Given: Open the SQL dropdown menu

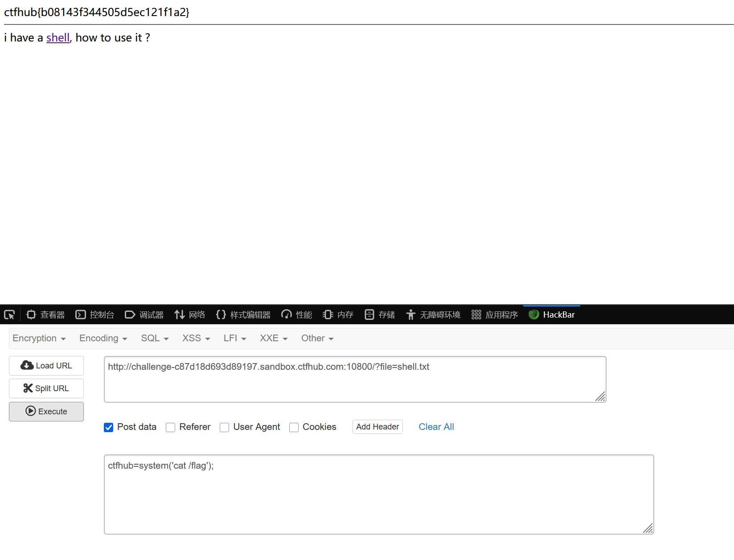Looking at the screenshot, I should pos(154,338).
